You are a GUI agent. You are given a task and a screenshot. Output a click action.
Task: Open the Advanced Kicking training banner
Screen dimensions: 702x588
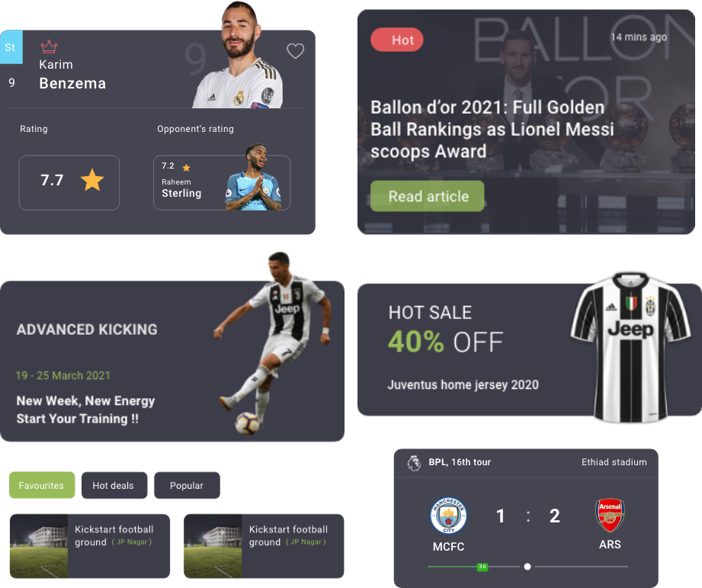pos(172,361)
